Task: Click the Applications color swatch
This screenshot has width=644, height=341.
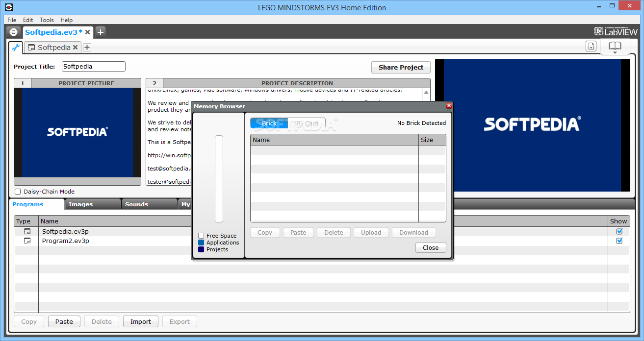Action: tap(201, 243)
